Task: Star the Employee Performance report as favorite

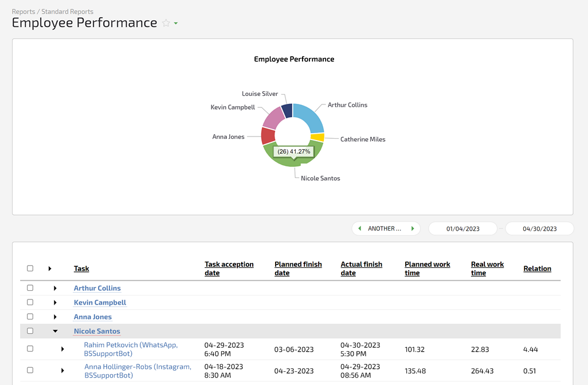Action: click(x=166, y=24)
